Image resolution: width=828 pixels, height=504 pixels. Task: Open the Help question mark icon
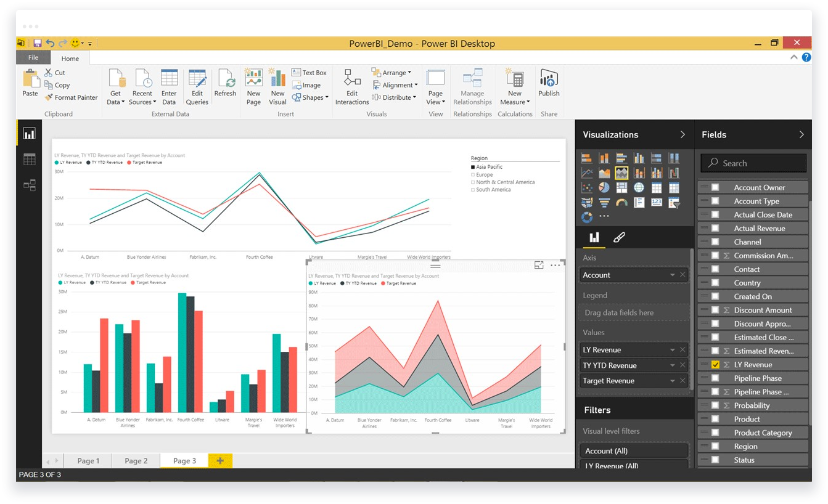coord(806,57)
